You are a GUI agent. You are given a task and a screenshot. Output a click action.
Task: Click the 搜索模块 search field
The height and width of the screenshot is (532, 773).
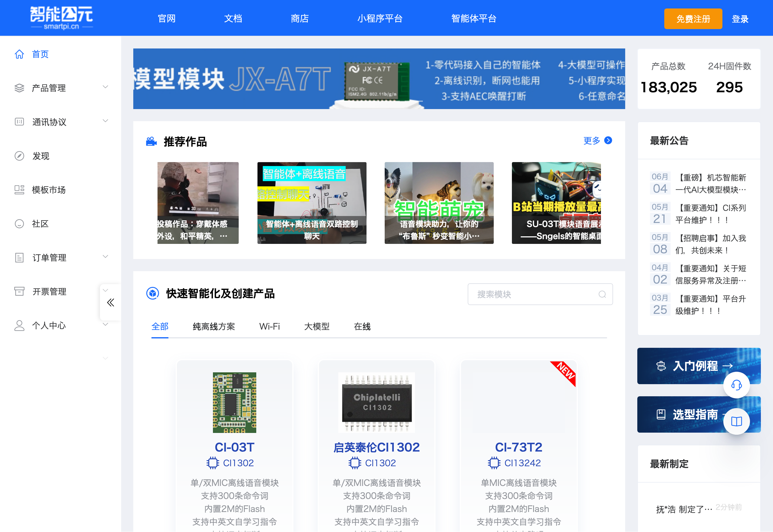point(540,294)
